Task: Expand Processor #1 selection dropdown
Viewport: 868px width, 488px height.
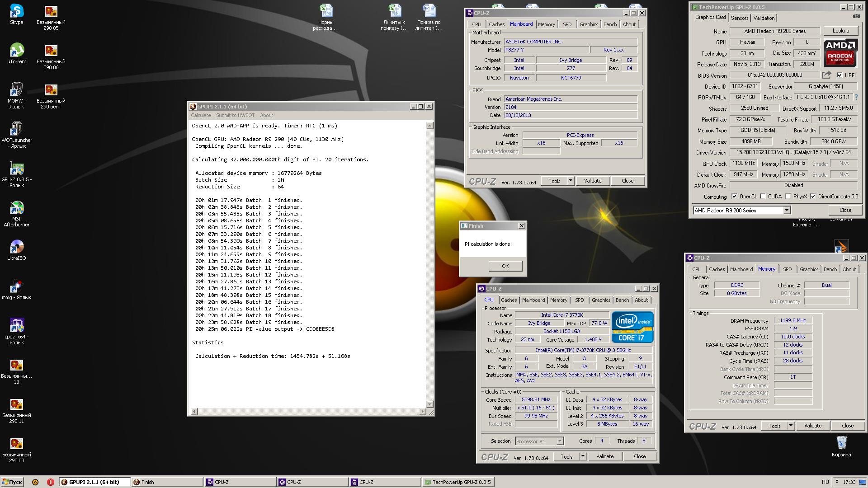Action: 560,441
